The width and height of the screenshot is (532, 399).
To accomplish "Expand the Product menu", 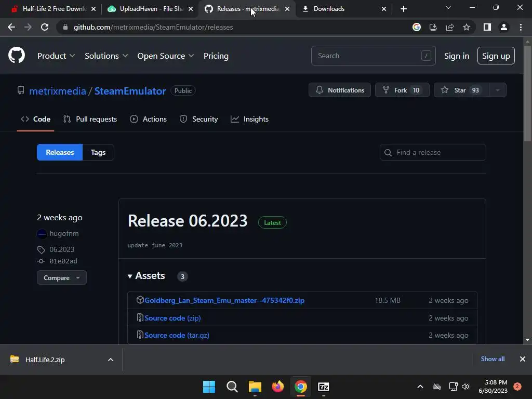I will (56, 56).
